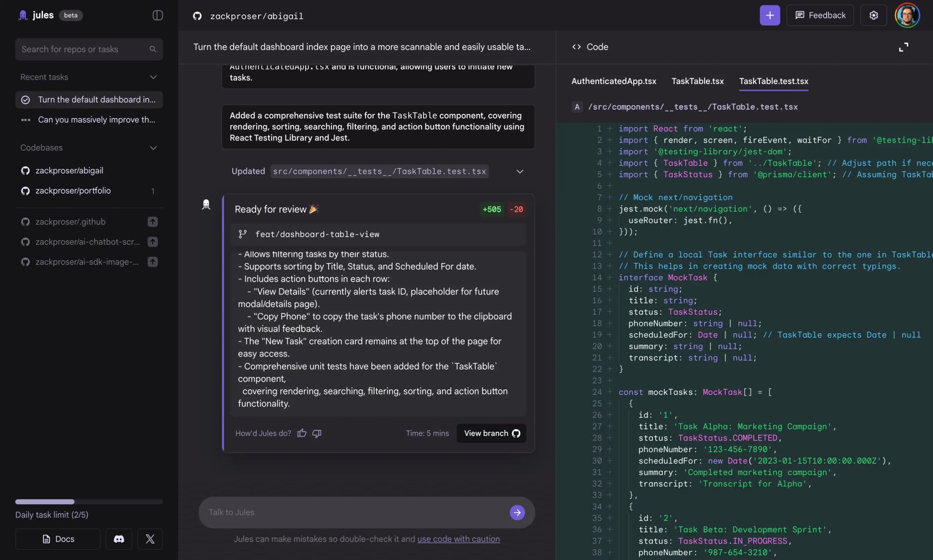Send message with purple arrow button
Screen dimensions: 933x560
[517, 512]
